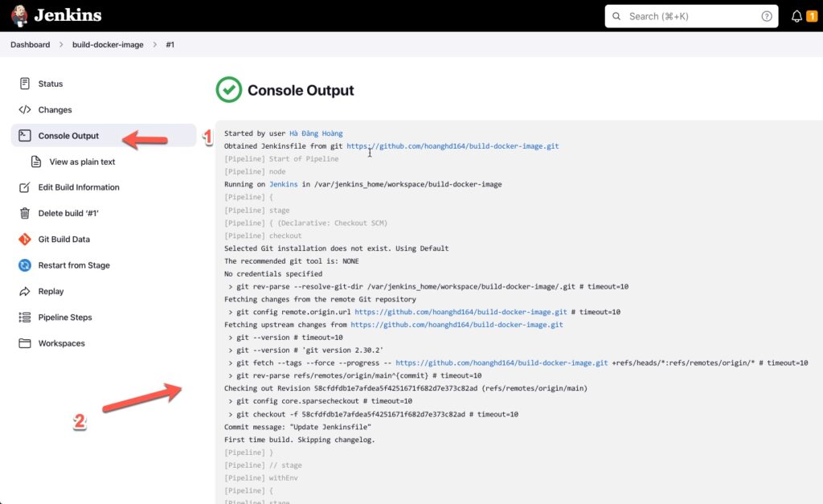Click the Replay arrow icon

pos(25,291)
